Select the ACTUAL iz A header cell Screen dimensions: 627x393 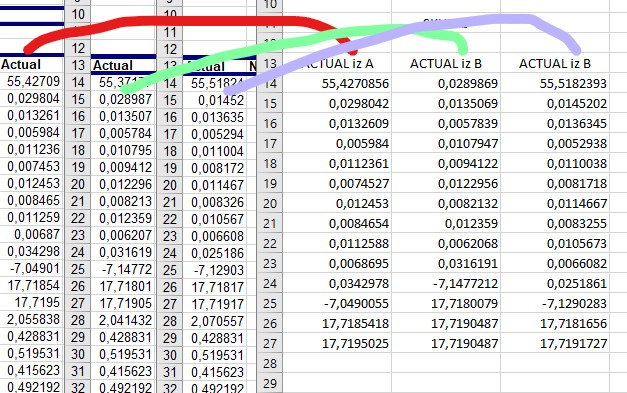(337, 63)
